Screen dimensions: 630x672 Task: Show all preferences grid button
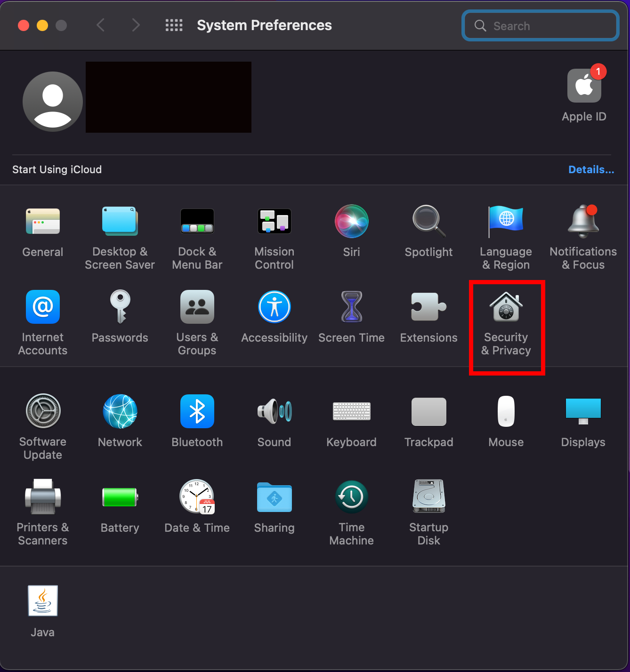click(174, 25)
